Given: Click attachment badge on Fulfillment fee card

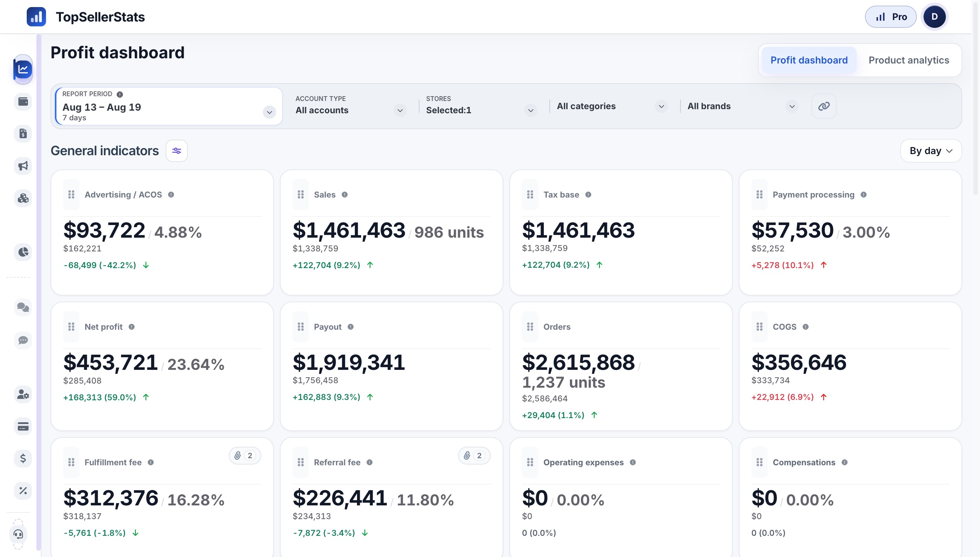Looking at the screenshot, I should 245,455.
